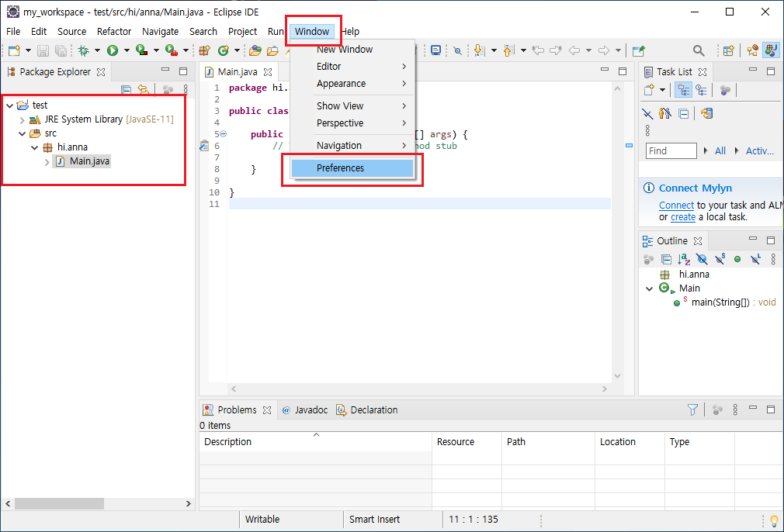Click the Pin Editor icon
The image size is (784, 532).
point(639,50)
